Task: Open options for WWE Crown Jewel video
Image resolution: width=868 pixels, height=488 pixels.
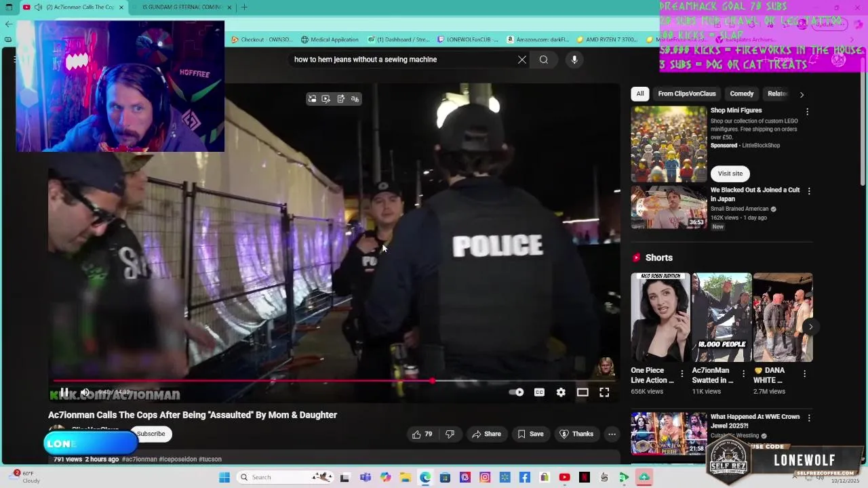Action: click(x=808, y=418)
